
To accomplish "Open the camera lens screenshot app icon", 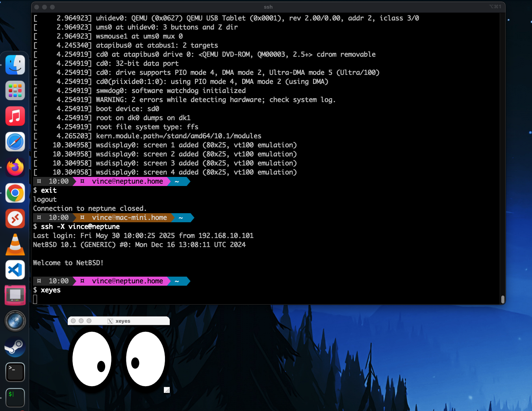I will click(15, 321).
